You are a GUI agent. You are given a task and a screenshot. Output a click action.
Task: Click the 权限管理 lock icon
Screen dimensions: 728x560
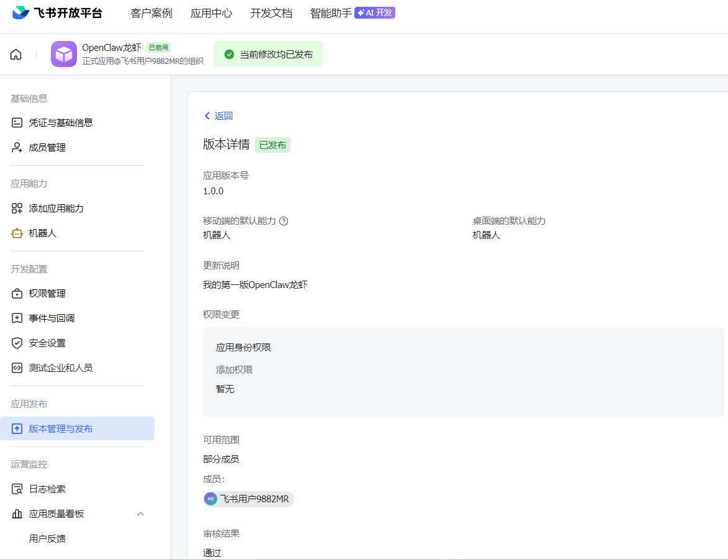point(17,294)
